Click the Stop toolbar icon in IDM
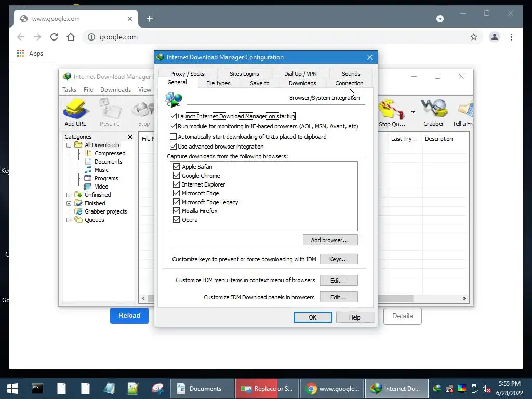This screenshot has height=399, width=532. point(144,112)
